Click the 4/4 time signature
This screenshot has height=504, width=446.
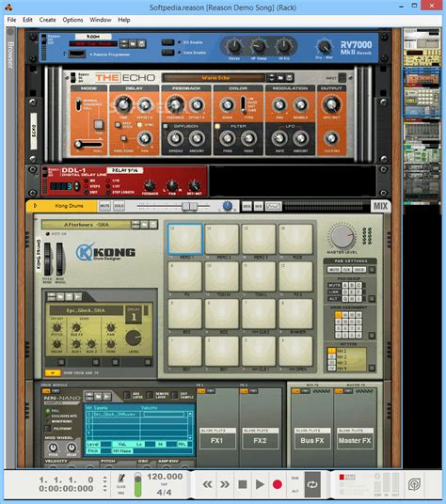click(x=164, y=492)
